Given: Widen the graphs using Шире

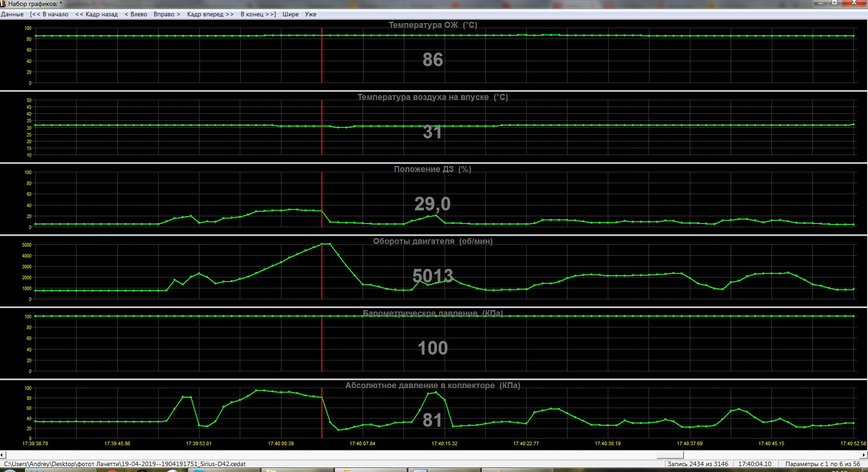Looking at the screenshot, I should click(x=290, y=14).
